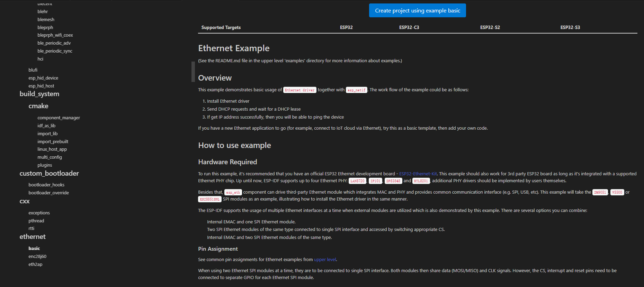Image resolution: width=644 pixels, height=287 pixels.
Task: Open the ESP32-Ethernet-Kit link
Action: click(x=418, y=174)
